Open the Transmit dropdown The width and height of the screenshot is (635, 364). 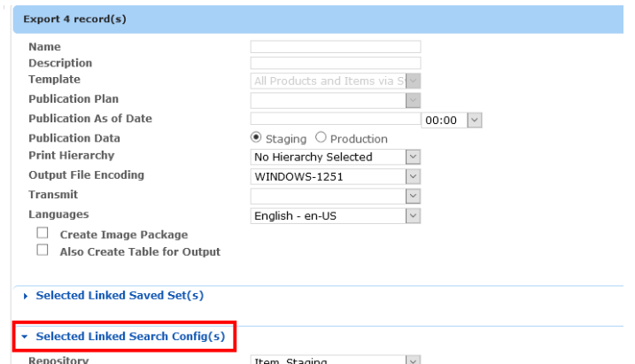pos(336,196)
